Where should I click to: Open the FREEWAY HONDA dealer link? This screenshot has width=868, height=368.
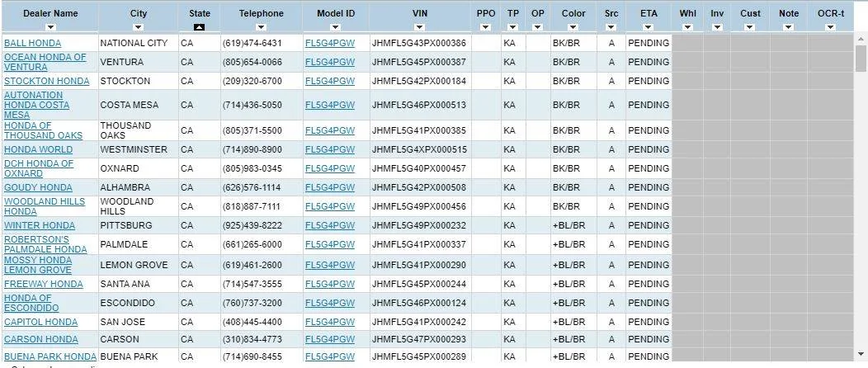44,284
